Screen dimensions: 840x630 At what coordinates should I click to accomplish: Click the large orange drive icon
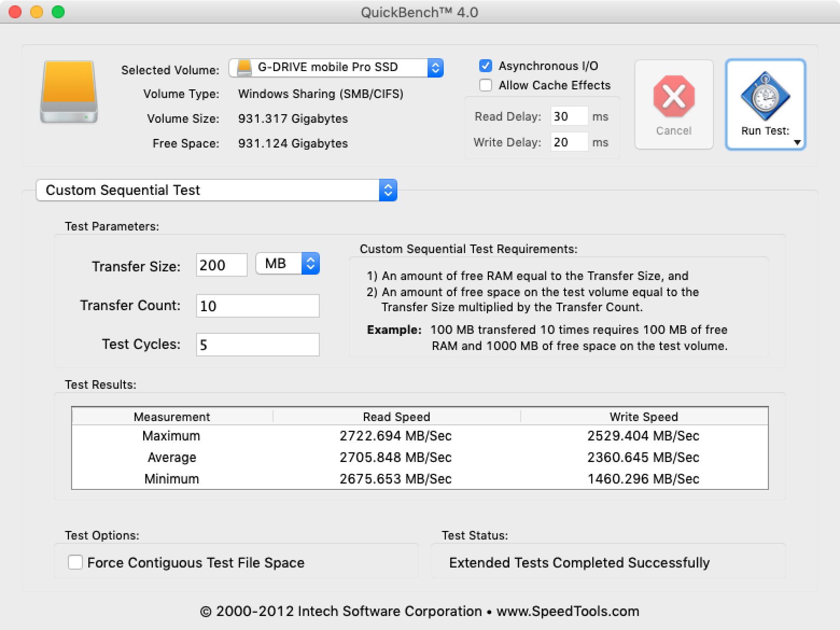(x=69, y=92)
